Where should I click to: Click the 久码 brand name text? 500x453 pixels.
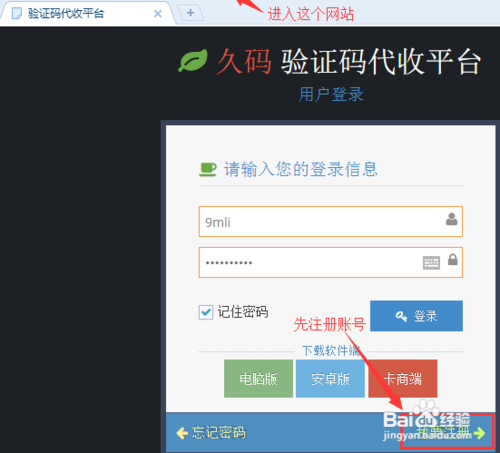[244, 61]
